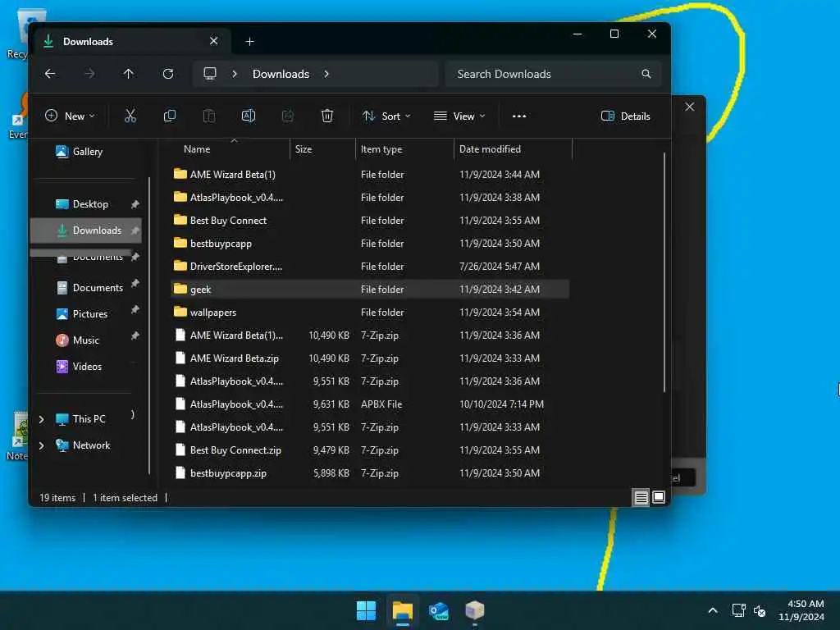840x630 pixels.
Task: Select the Best Buy Connect folder
Action: click(x=370, y=220)
